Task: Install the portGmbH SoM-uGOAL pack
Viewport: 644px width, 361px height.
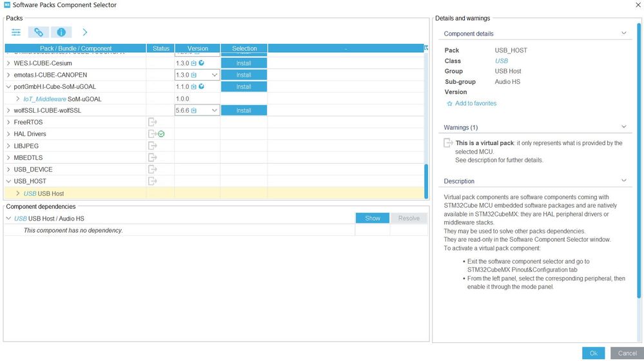Action: [x=244, y=86]
